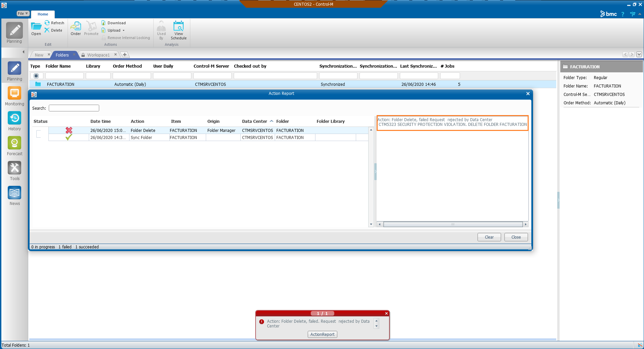Close Action Report dialog with X
The image size is (644, 349).
528,94
